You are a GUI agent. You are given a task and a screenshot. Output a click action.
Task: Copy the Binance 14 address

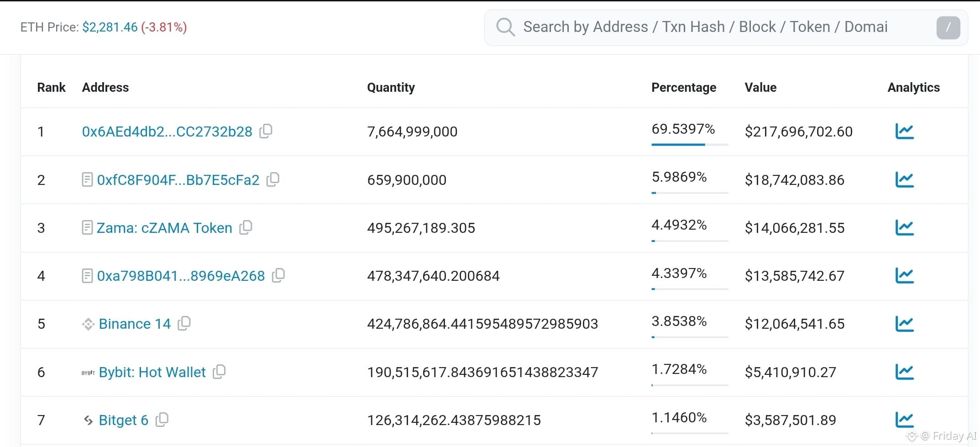[184, 323]
